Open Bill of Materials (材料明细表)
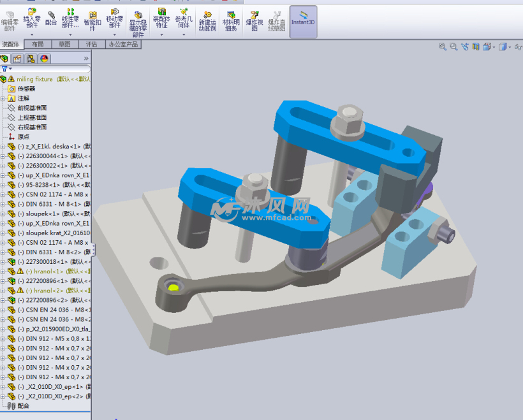This screenshot has width=523, height=420. (x=230, y=20)
